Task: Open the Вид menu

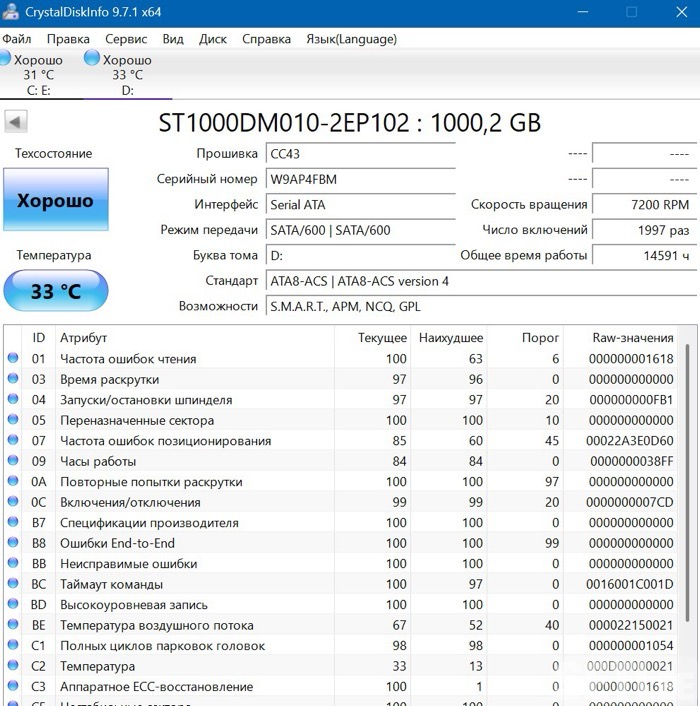Action: coord(173,39)
